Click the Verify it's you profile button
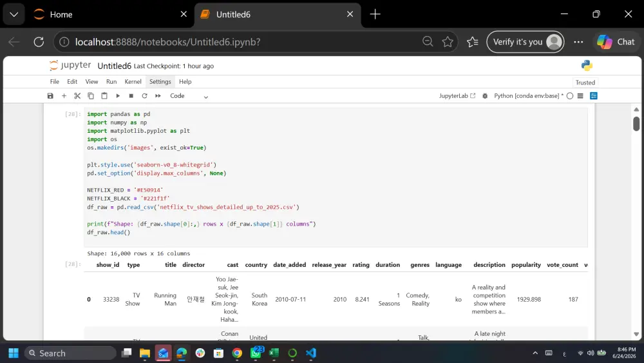Viewport: 644px width, 363px height. [526, 42]
